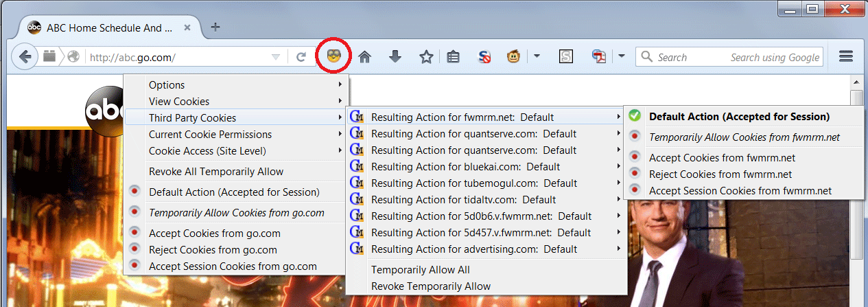
Task: Select Accept Cookies from go.com
Action: pyautogui.click(x=214, y=234)
